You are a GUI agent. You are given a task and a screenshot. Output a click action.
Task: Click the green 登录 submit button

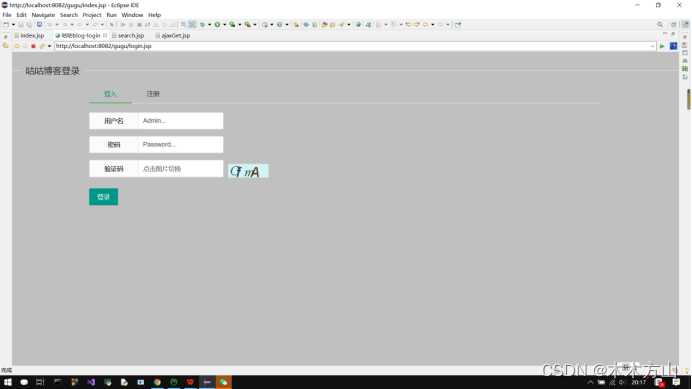tap(103, 197)
